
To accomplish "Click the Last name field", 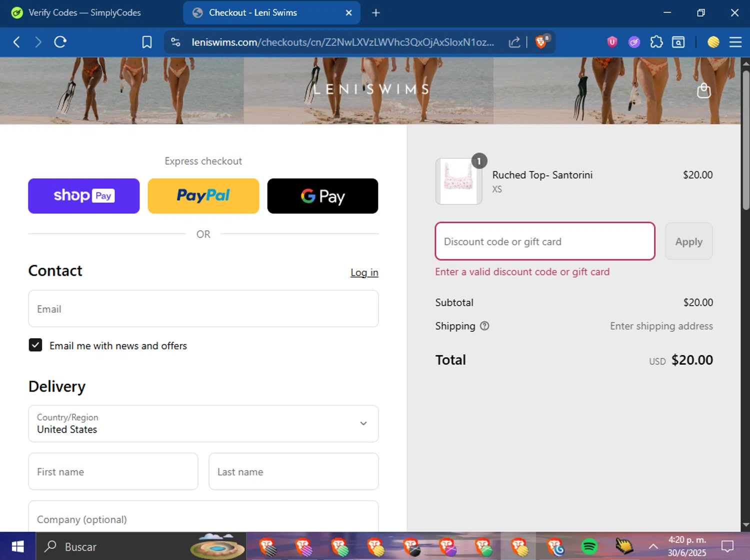I will pos(293,472).
